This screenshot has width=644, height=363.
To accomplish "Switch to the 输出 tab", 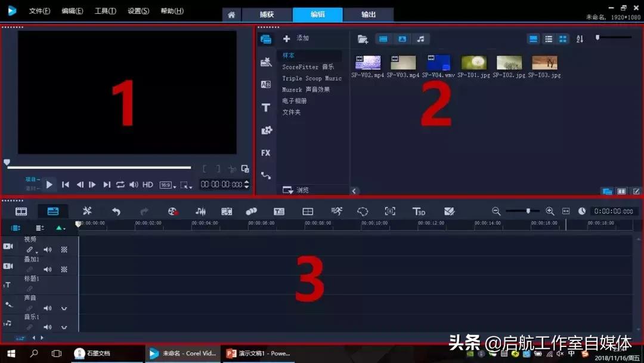I will (368, 15).
